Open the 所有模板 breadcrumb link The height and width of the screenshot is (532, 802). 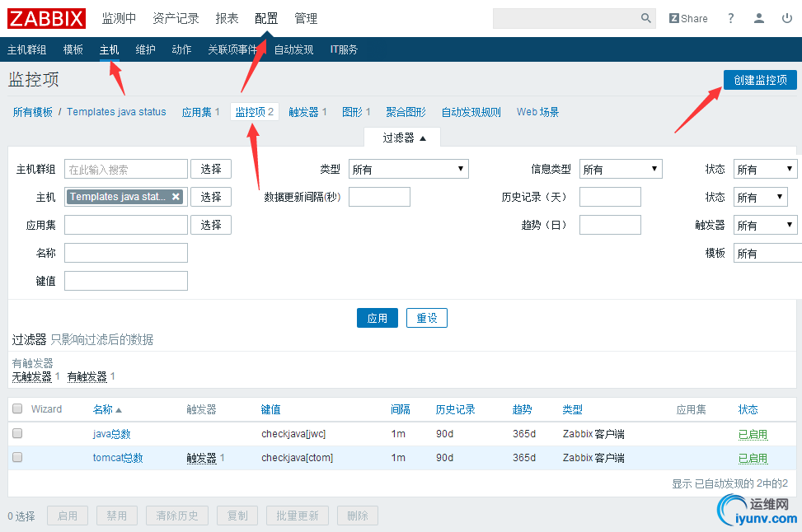pyautogui.click(x=33, y=112)
